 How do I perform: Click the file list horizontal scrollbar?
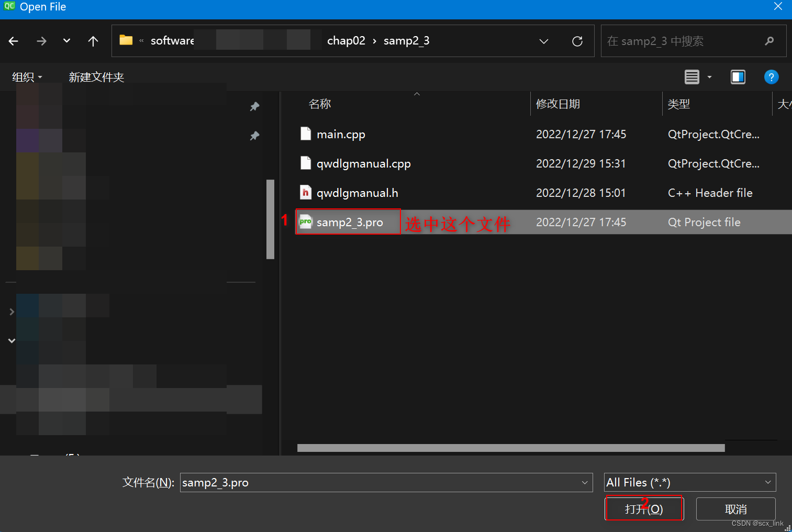[511, 448]
